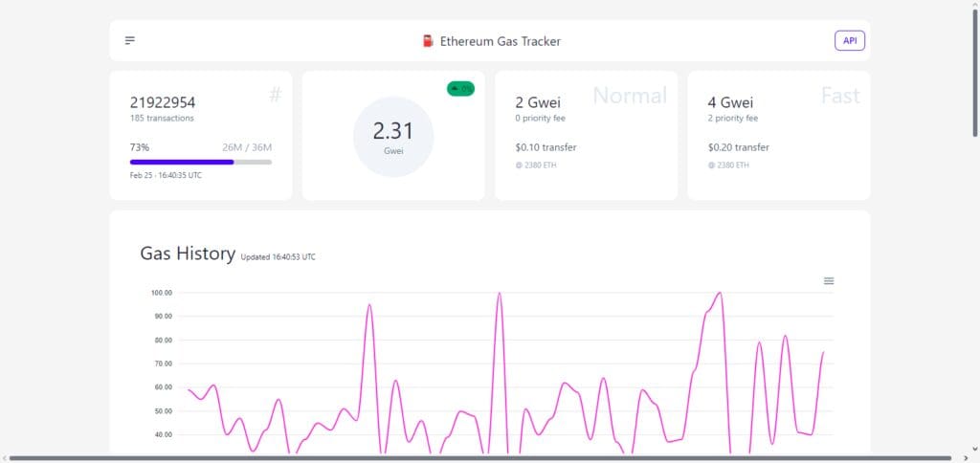
Task: Click the Gas History heading
Action: 188,254
